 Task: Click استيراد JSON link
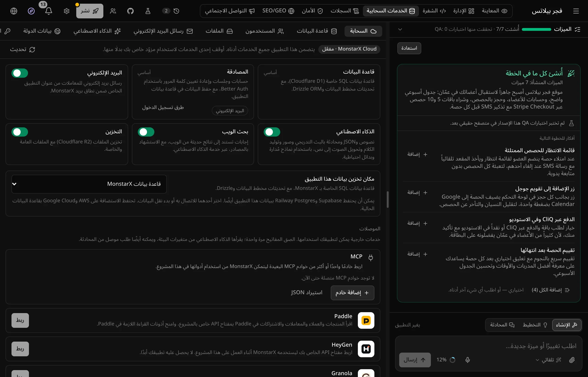click(x=306, y=293)
